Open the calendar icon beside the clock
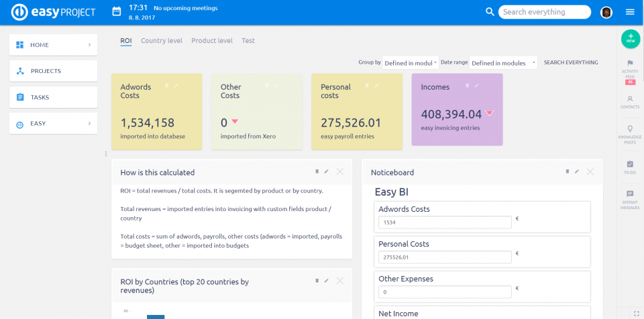Screen dimensions: 644x319 117,12
